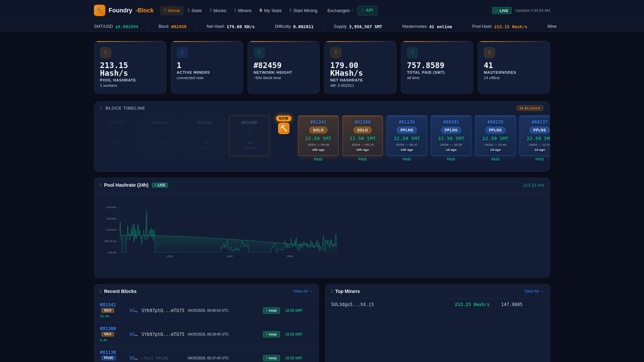Click the API button
The image size is (644, 362).
(367, 10)
